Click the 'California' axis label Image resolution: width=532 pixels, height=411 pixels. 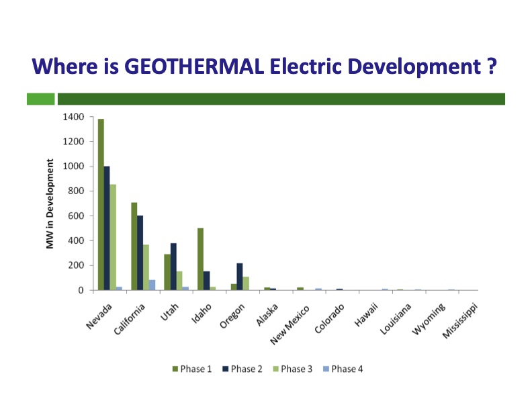[x=129, y=319]
